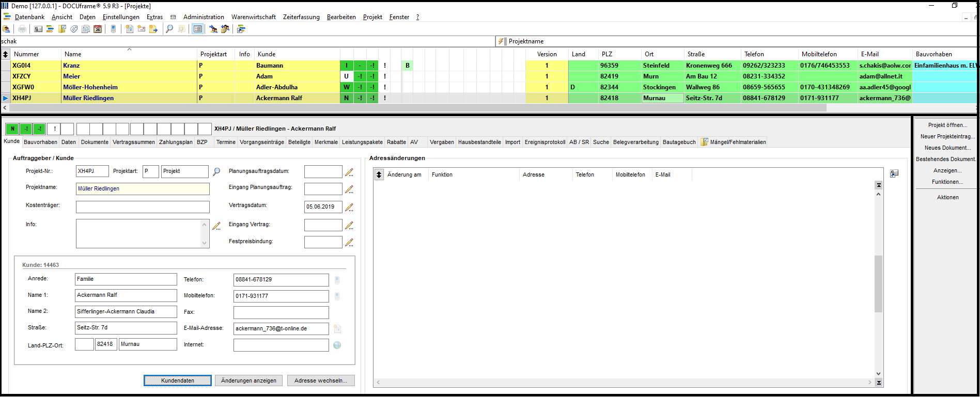Click the Steinfeld cell in Kranz row
This screenshot has width=980, height=397.
click(662, 66)
